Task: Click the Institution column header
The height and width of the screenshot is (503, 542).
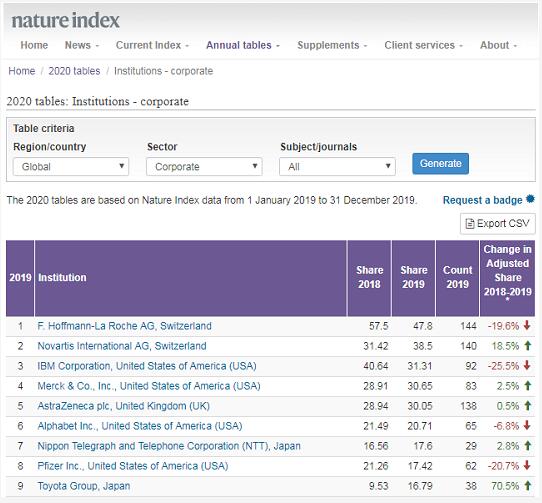Action: pyautogui.click(x=190, y=278)
